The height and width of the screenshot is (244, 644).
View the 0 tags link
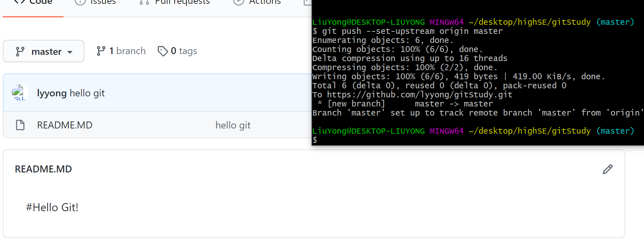click(177, 51)
